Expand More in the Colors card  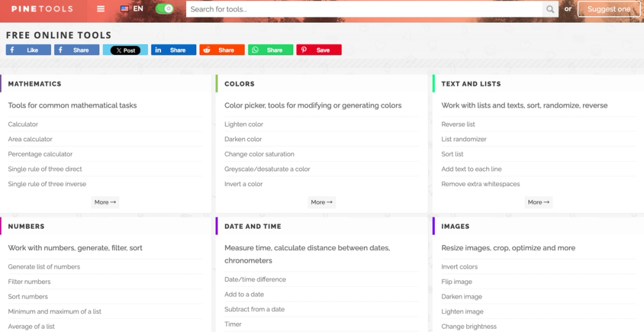(x=321, y=202)
